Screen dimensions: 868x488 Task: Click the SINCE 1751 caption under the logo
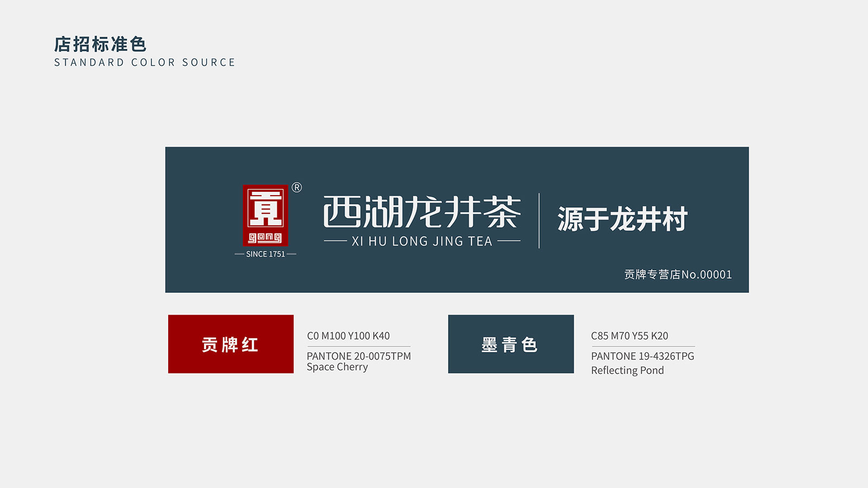click(265, 254)
